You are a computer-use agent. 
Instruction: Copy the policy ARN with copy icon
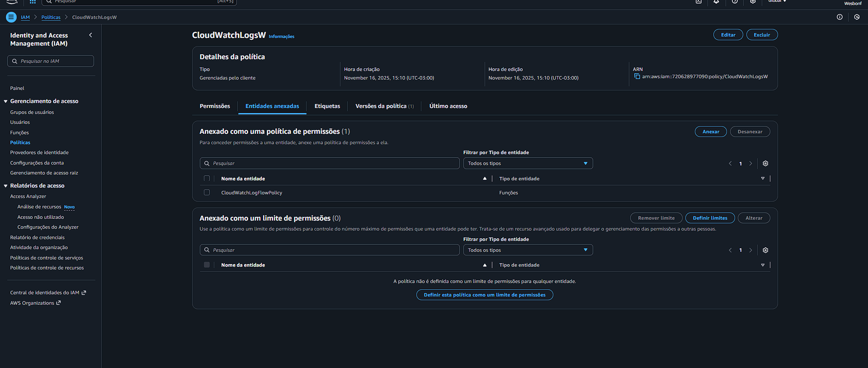pyautogui.click(x=637, y=76)
